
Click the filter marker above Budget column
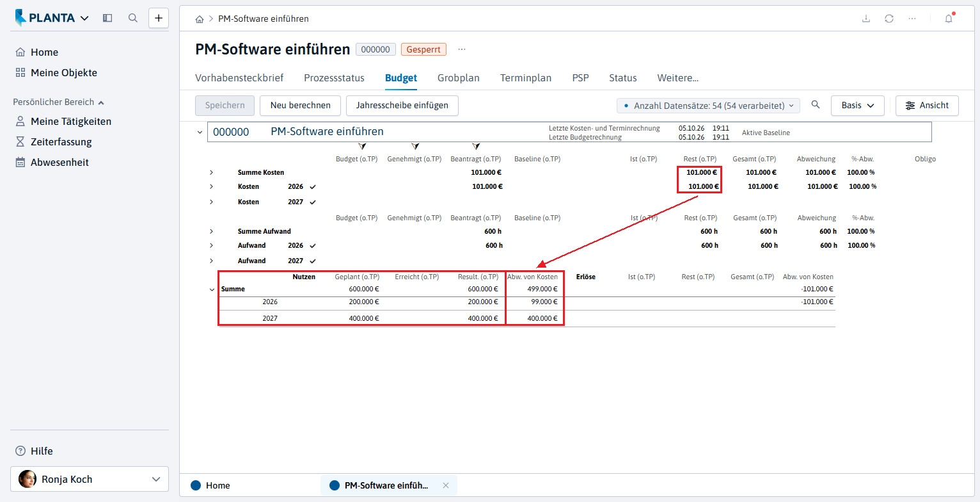coord(362,147)
